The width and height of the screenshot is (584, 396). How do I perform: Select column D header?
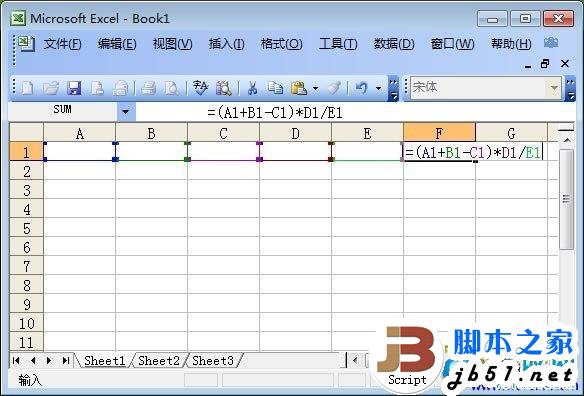coord(295,133)
